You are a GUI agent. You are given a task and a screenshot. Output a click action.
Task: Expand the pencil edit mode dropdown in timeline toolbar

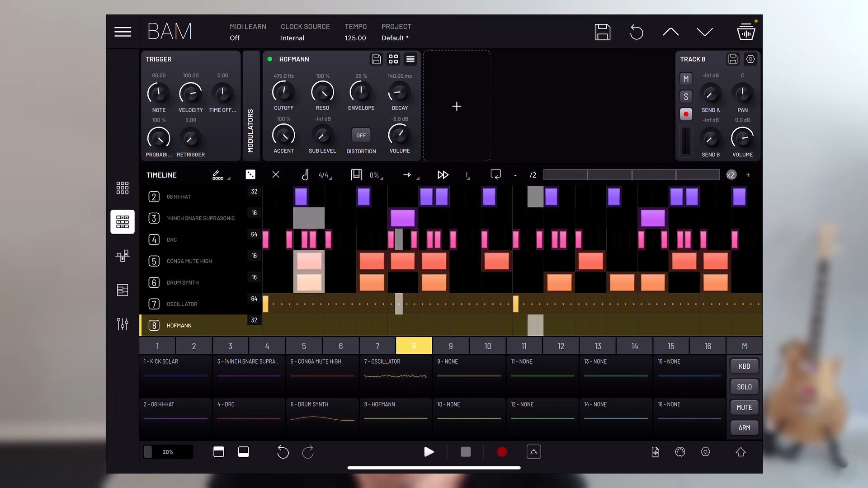click(220, 175)
